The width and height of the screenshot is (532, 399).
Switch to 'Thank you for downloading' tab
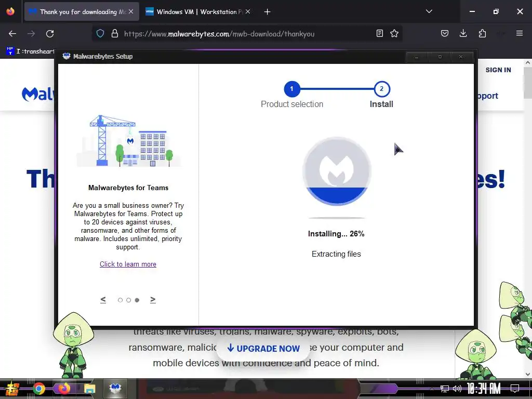[82, 12]
